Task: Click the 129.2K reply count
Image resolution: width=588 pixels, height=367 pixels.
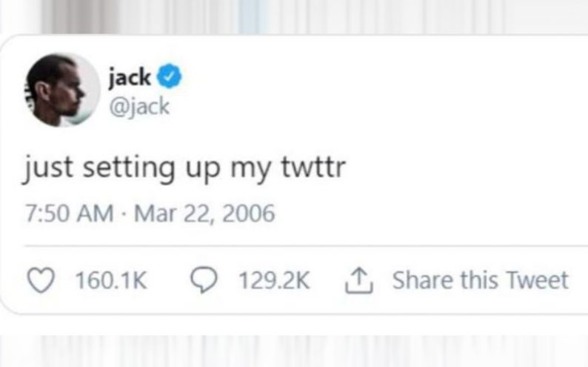Action: [274, 280]
